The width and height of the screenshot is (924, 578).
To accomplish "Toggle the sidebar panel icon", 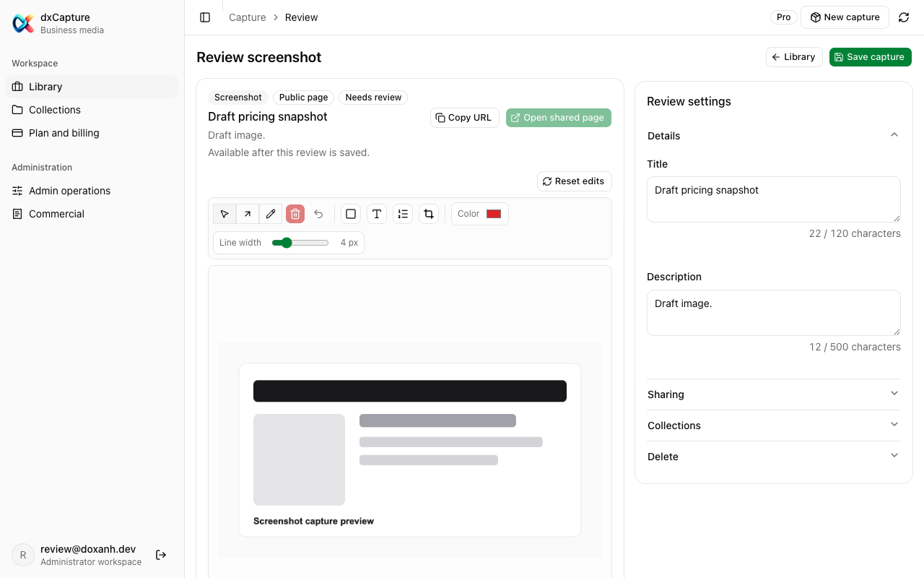I will click(205, 17).
